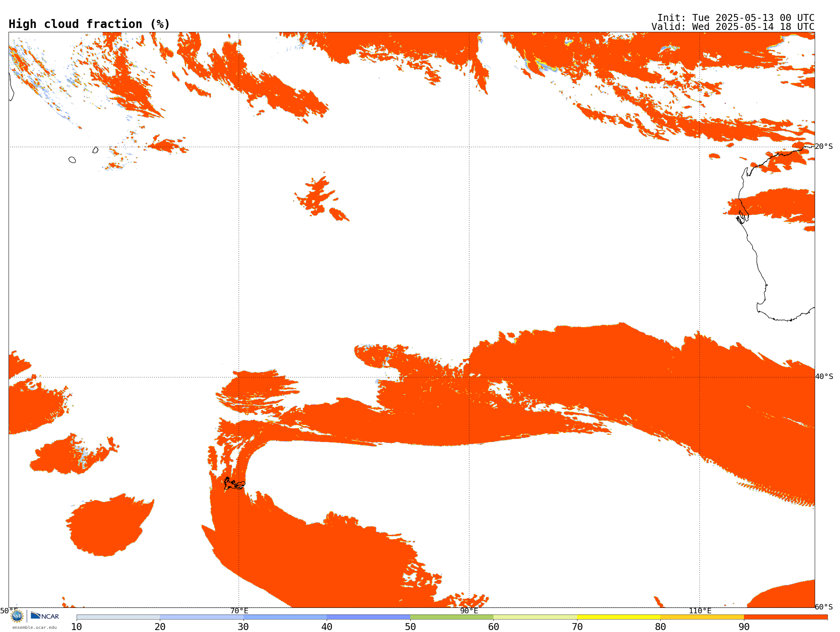Screen dimensions: 840x632
Task: Click the colorbar tick label 70
Action: click(577, 627)
